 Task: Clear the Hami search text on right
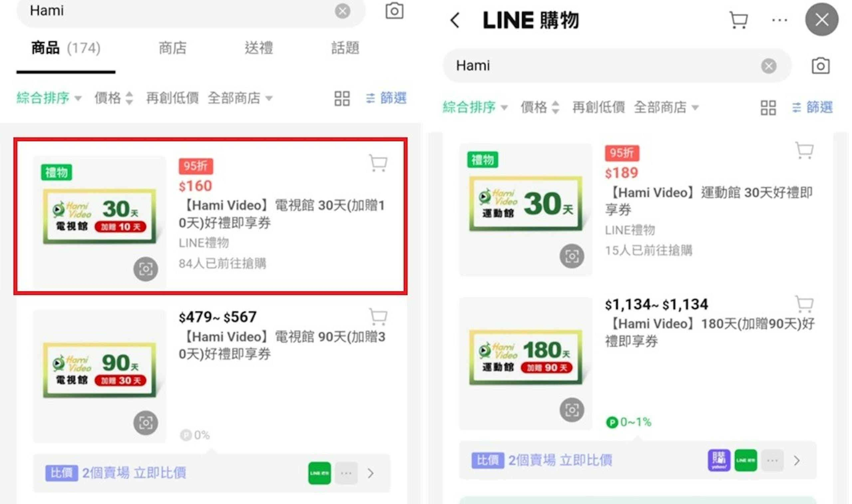(768, 66)
